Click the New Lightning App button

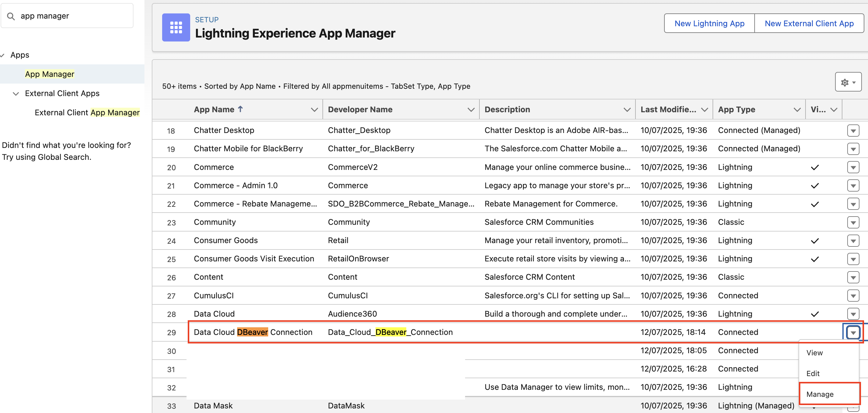coord(709,23)
